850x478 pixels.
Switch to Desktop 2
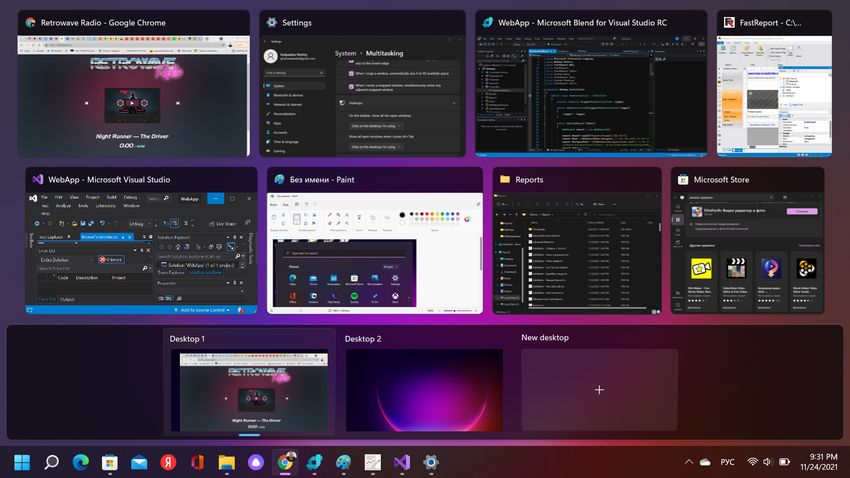tap(424, 389)
